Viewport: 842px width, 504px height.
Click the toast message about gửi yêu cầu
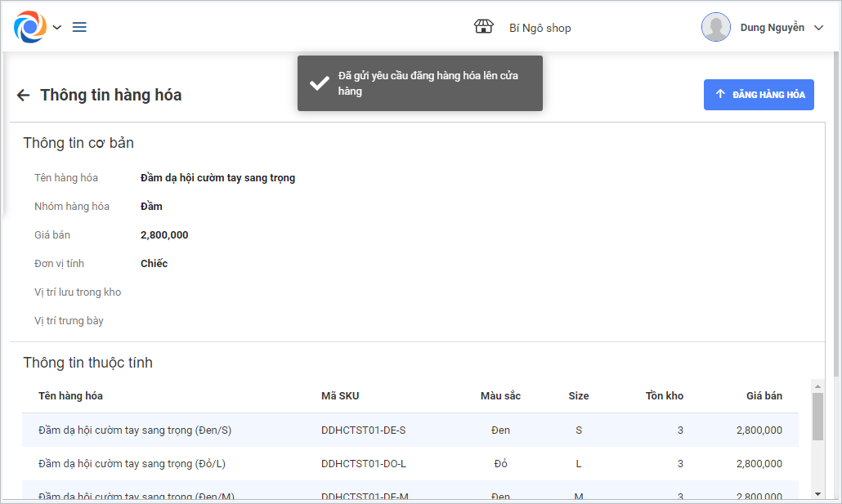428,83
